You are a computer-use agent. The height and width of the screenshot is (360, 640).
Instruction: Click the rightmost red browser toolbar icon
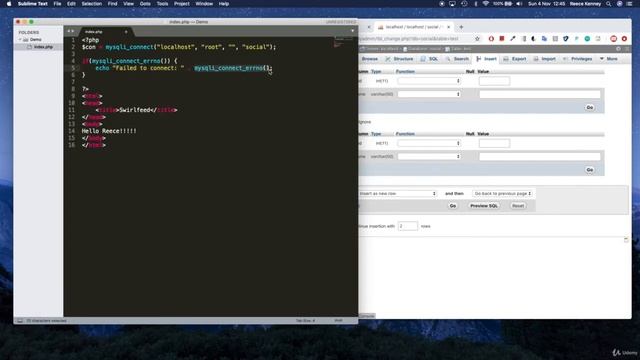624,39
